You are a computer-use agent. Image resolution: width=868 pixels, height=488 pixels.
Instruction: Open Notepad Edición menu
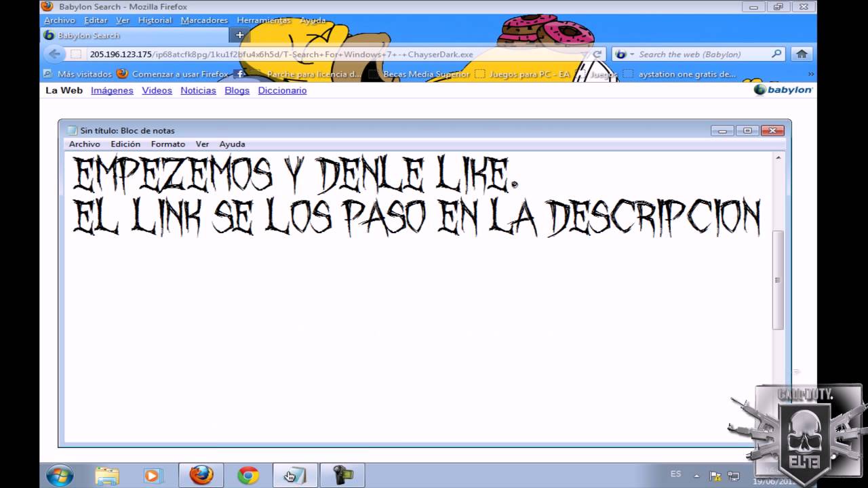[125, 144]
